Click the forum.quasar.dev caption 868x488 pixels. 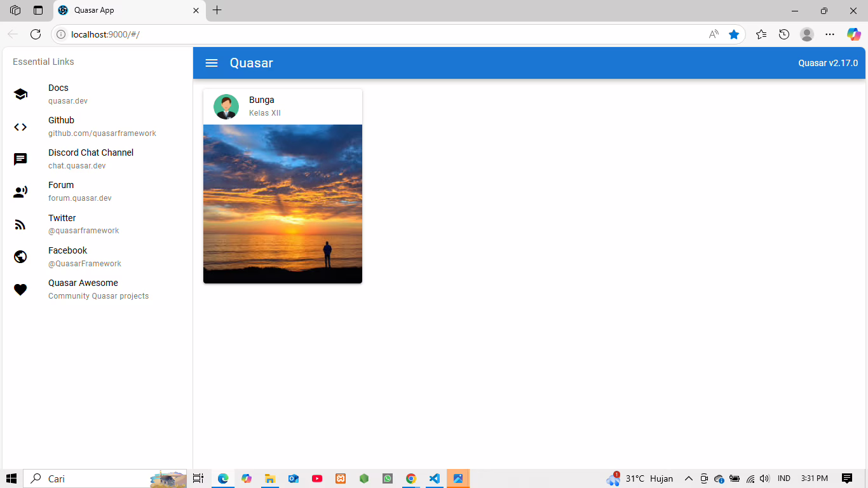80,198
